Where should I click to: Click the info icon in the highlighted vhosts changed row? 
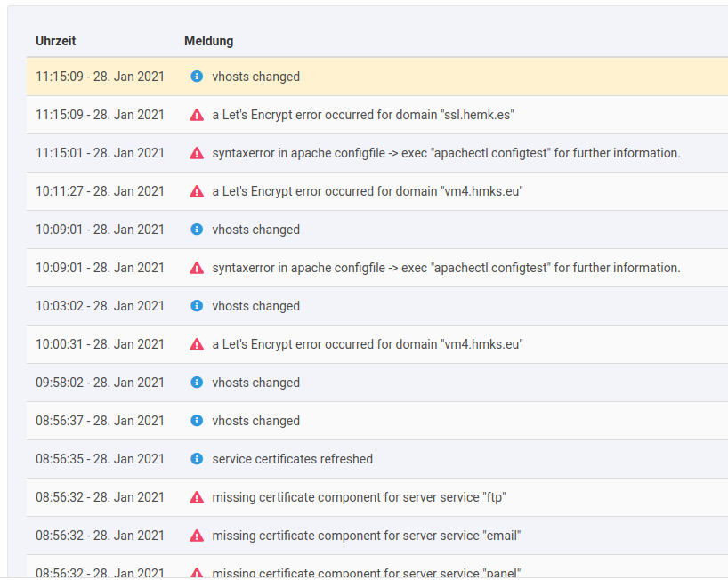pyautogui.click(x=197, y=77)
